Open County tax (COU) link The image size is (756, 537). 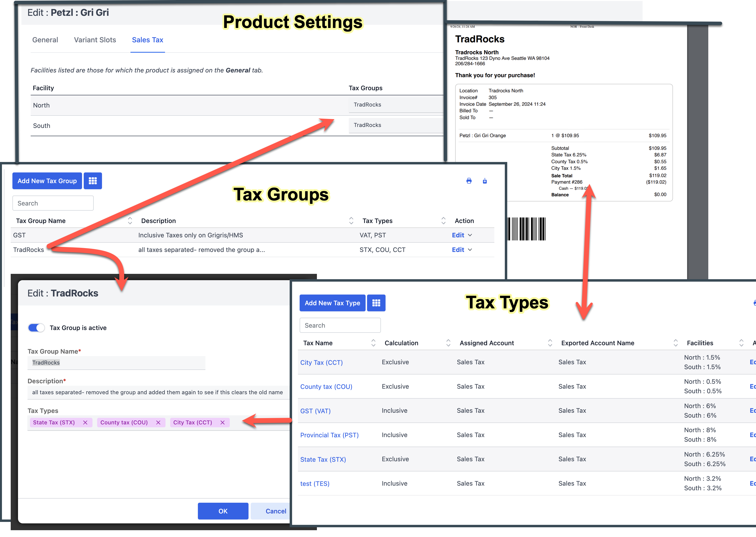click(326, 386)
